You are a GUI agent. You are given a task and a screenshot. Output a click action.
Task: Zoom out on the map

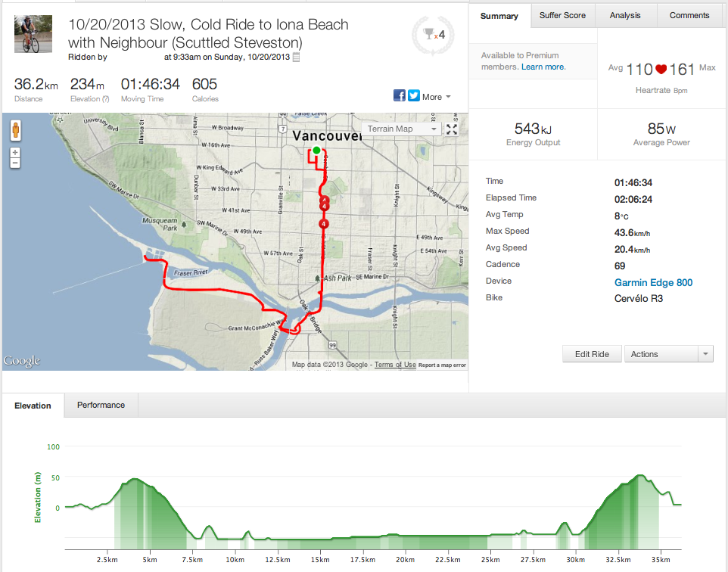tap(14, 163)
